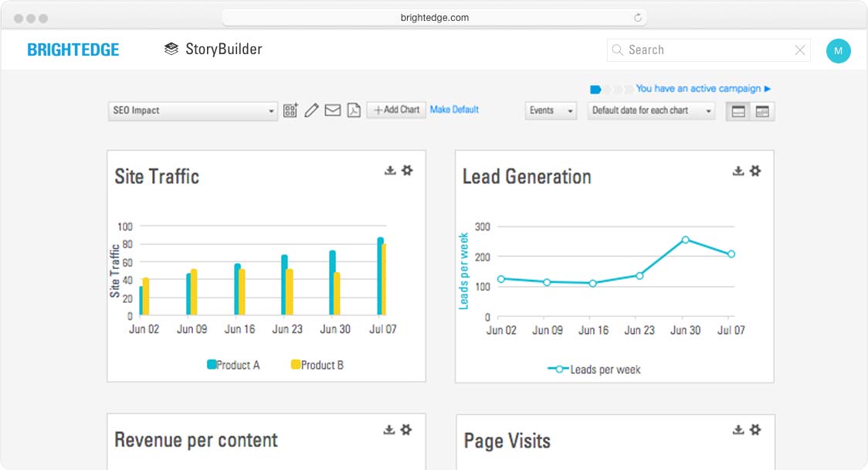Email the dashboard via envelope icon
This screenshot has height=470, width=868.
click(x=332, y=111)
